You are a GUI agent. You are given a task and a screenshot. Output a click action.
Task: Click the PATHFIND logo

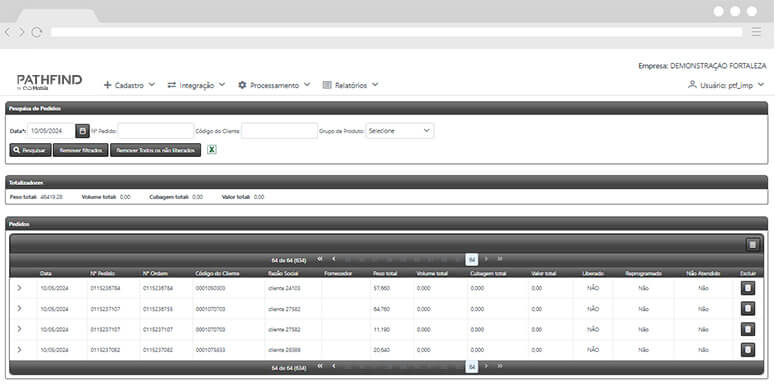tap(49, 82)
